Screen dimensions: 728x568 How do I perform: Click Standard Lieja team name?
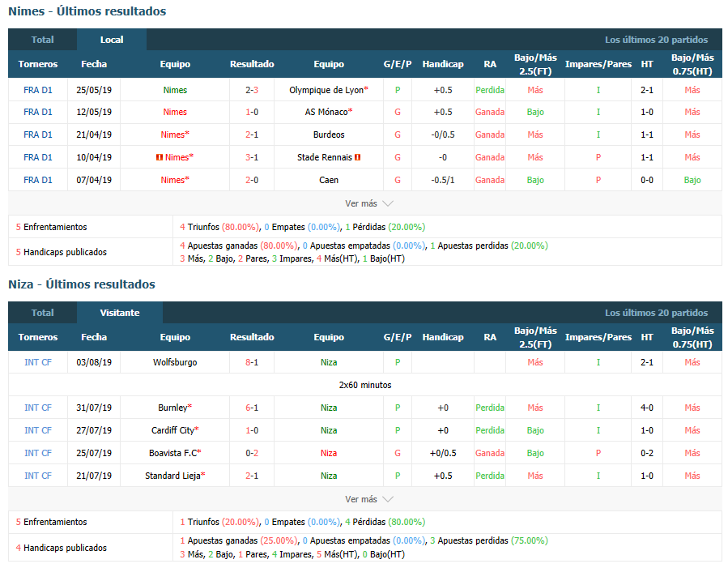coord(172,476)
